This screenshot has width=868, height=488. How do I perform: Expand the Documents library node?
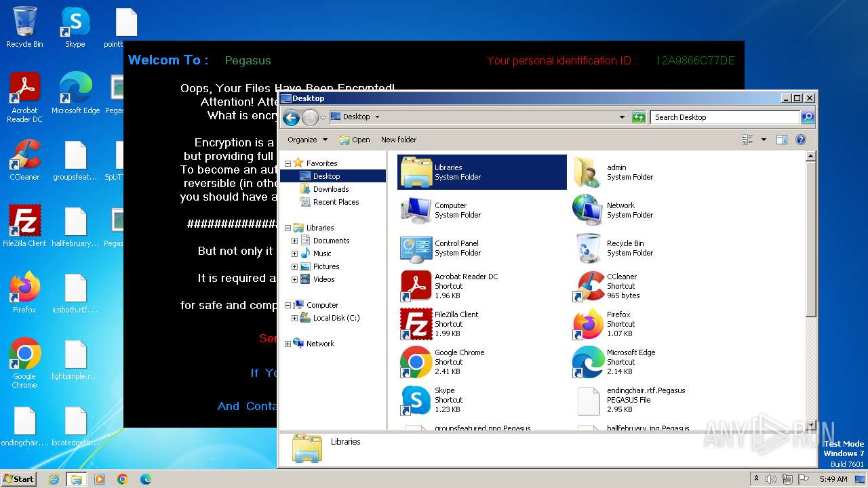click(294, 241)
